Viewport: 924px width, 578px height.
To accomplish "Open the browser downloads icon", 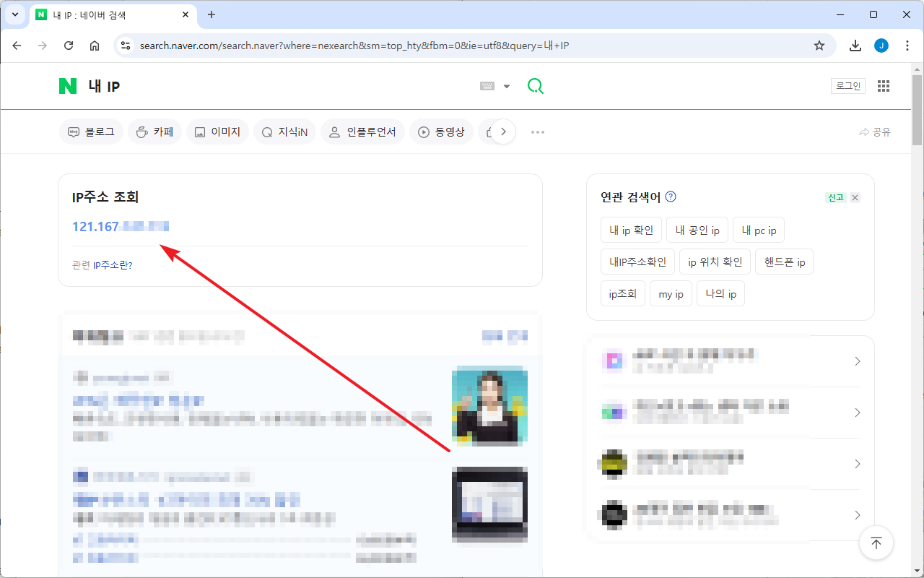I will 855,46.
